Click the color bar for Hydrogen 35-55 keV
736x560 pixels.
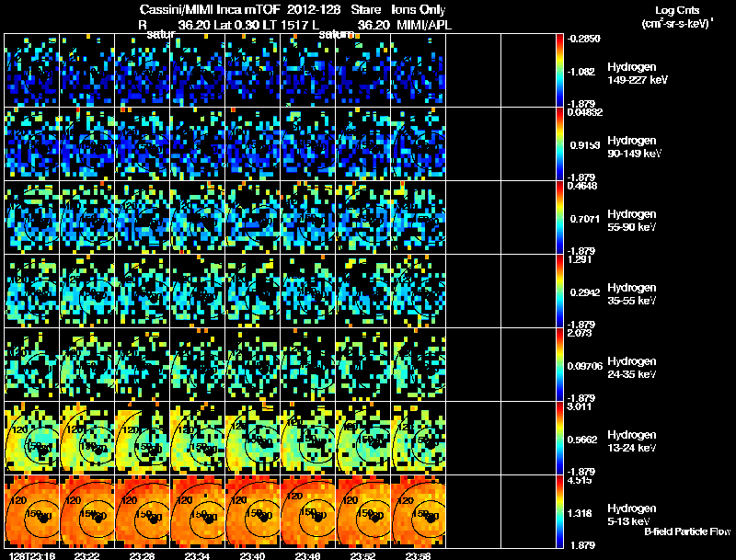pos(559,291)
